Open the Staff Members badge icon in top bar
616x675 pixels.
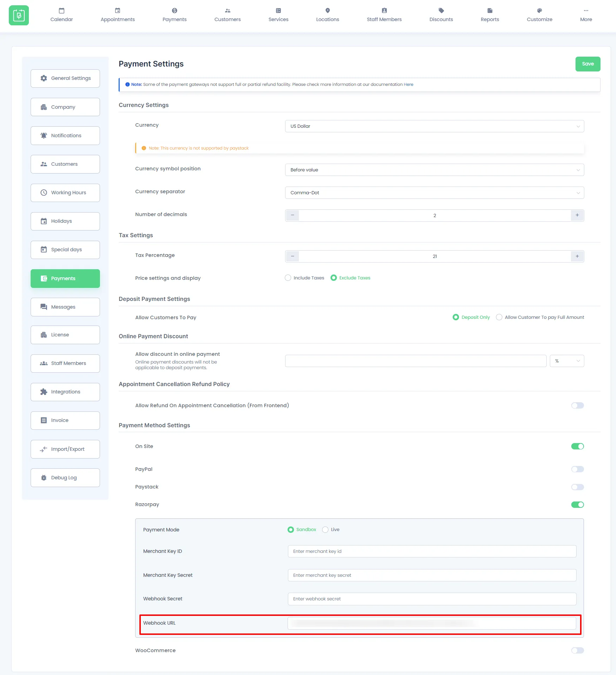pos(384,11)
